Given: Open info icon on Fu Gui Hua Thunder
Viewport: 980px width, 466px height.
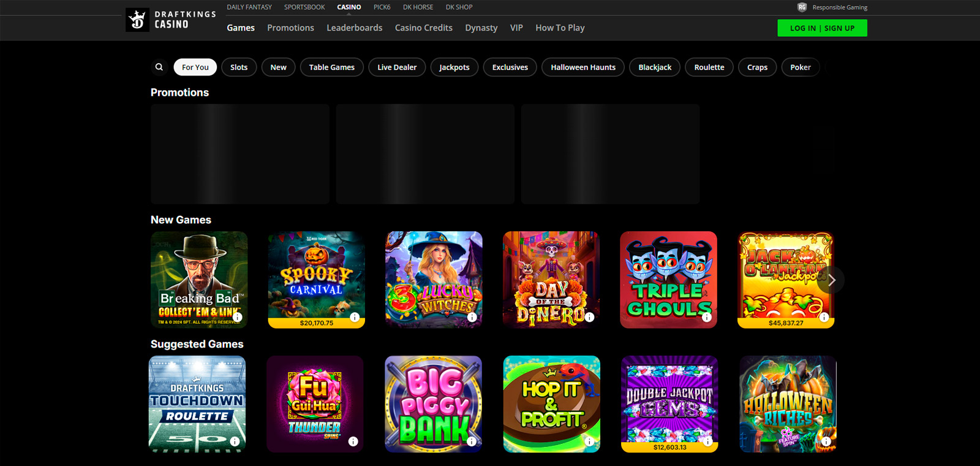Looking at the screenshot, I should (x=353, y=441).
